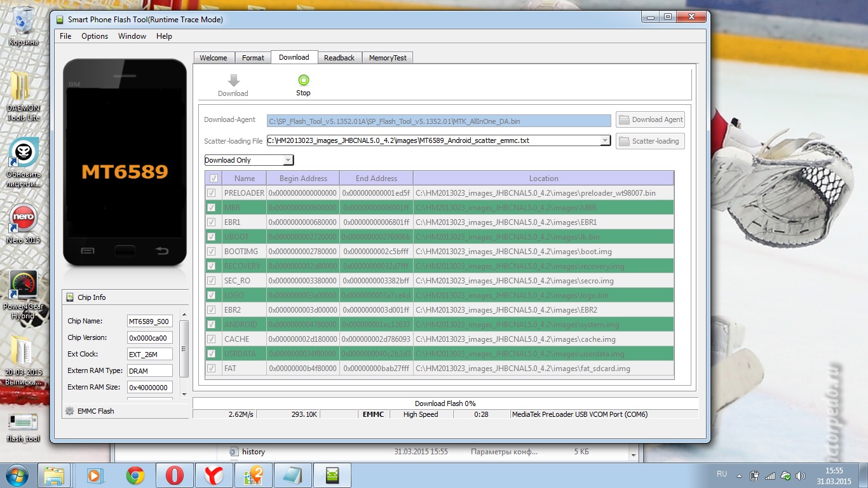Click the EMMC Flash gear icon
The width and height of the screenshot is (868, 488).
point(69,411)
